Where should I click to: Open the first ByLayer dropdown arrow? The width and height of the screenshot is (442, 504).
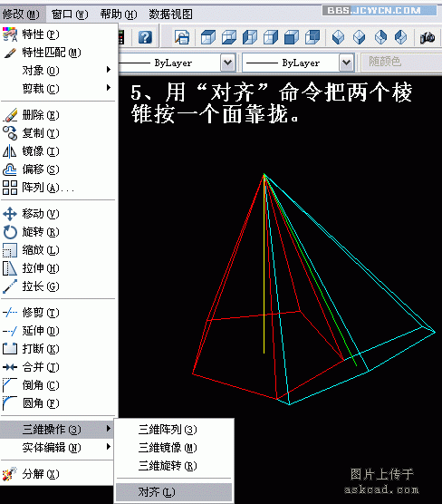[227, 63]
